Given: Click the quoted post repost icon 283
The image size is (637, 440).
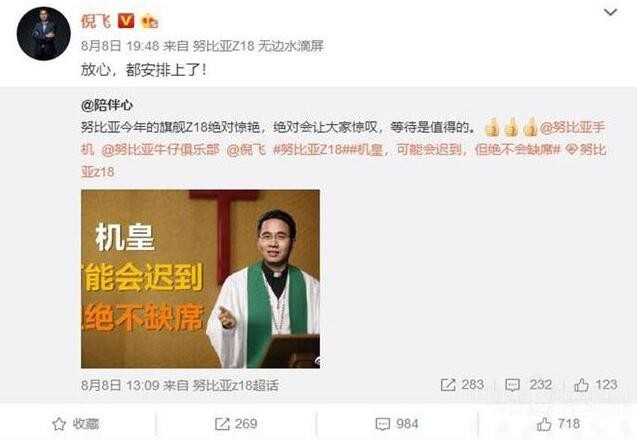Looking at the screenshot, I should [462, 385].
